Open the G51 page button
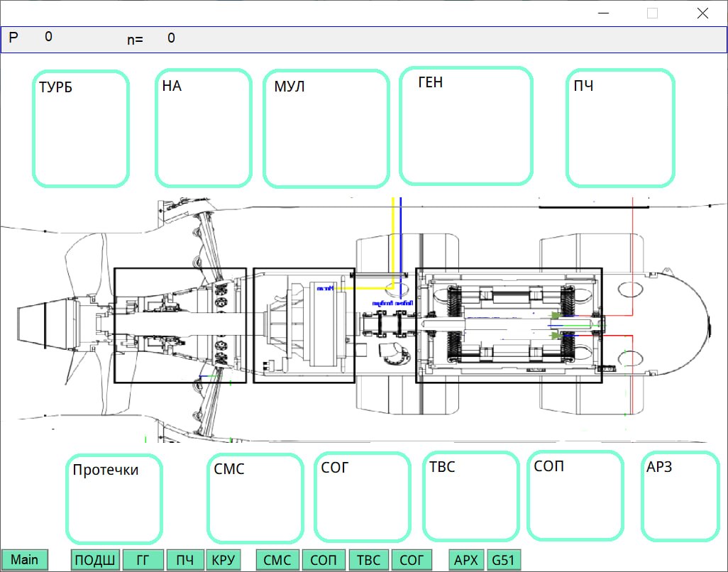This screenshot has width=728, height=572. click(x=503, y=560)
